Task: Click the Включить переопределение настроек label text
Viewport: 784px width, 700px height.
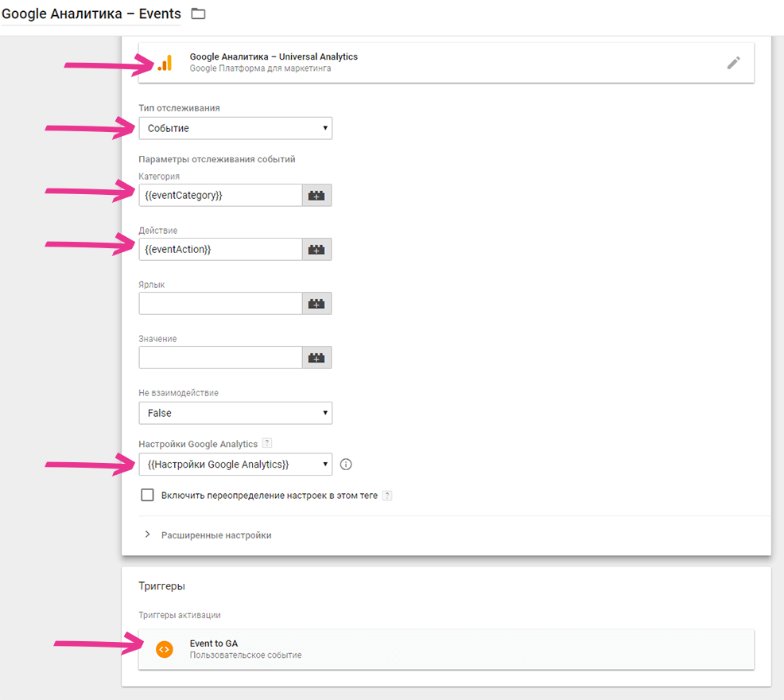Action: 269,496
